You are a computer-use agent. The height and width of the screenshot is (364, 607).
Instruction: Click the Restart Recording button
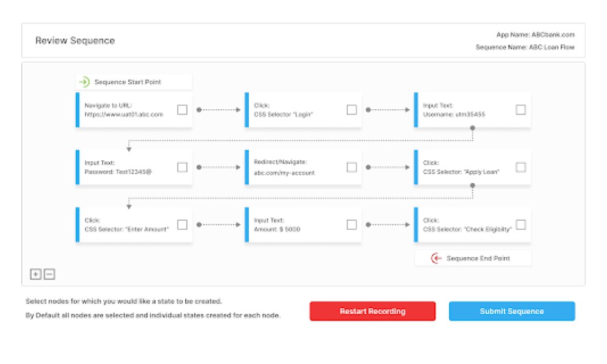[373, 311]
